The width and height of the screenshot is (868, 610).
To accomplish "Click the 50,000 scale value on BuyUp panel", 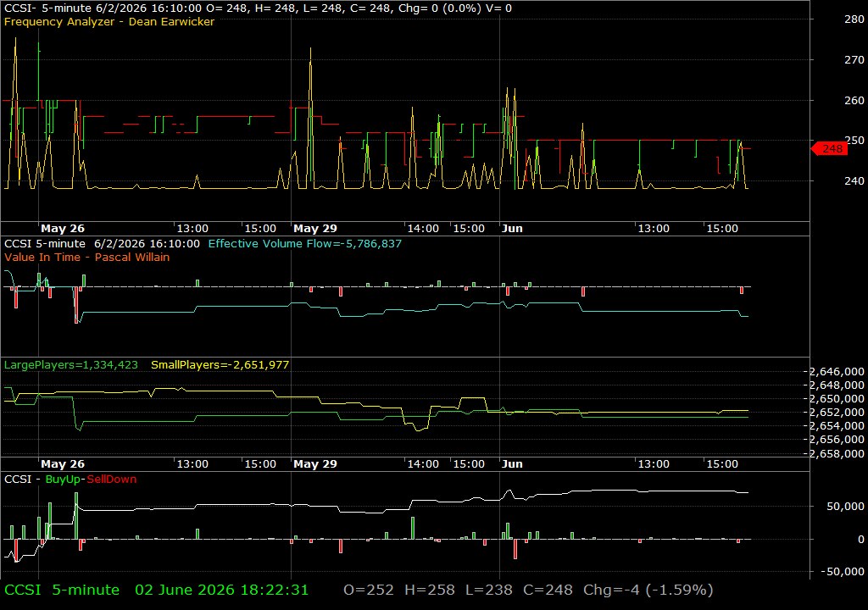I will click(x=845, y=506).
